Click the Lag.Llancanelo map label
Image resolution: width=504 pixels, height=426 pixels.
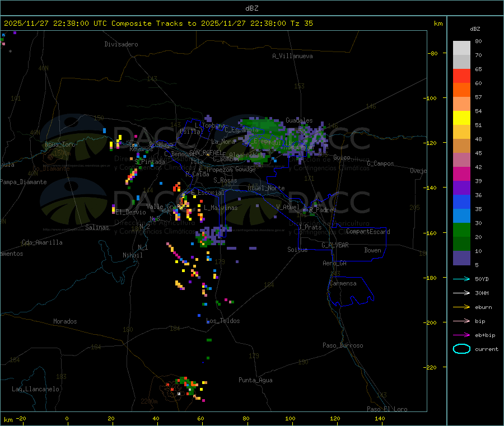35,390
